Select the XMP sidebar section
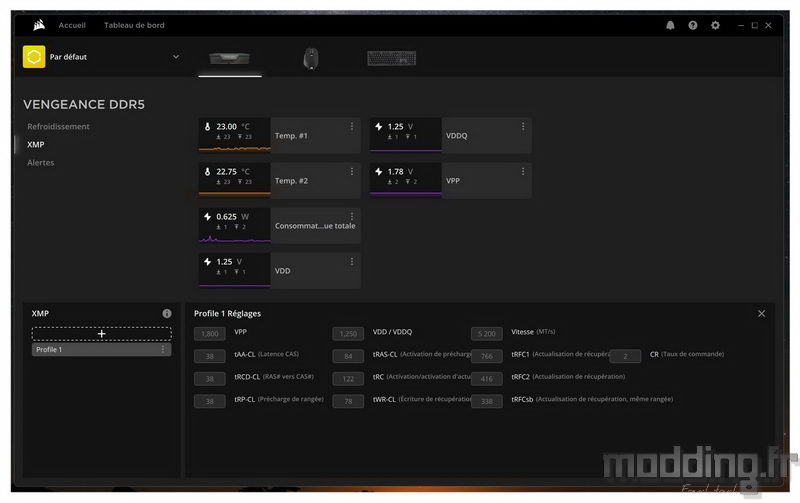Screen dimensions: 800x503 [36, 144]
